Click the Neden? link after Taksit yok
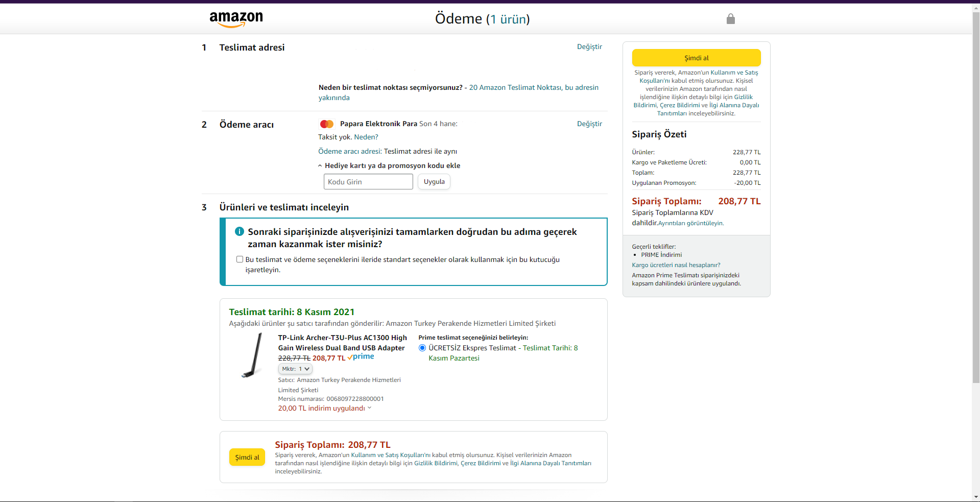Viewport: 980px width, 502px height. coord(366,137)
